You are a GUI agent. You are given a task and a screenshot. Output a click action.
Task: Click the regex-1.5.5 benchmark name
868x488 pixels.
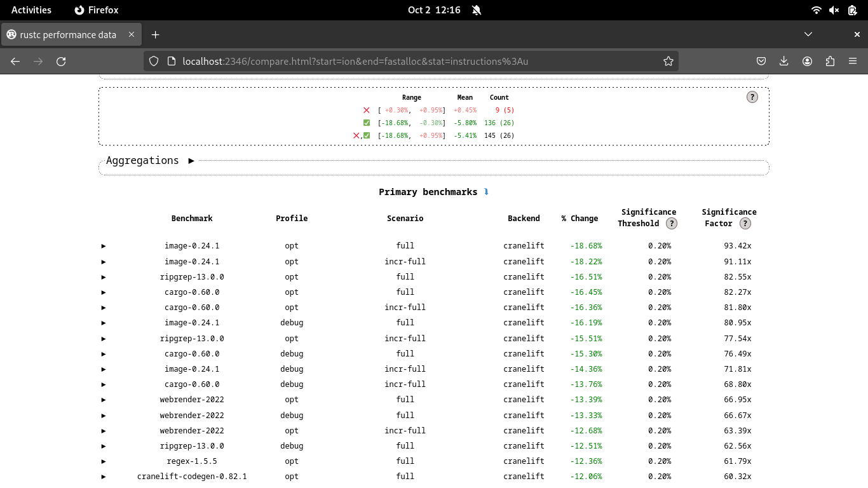192,461
